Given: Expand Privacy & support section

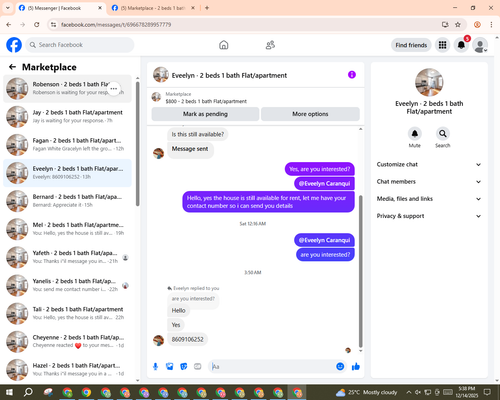Looking at the screenshot, I should pyautogui.click(x=429, y=216).
